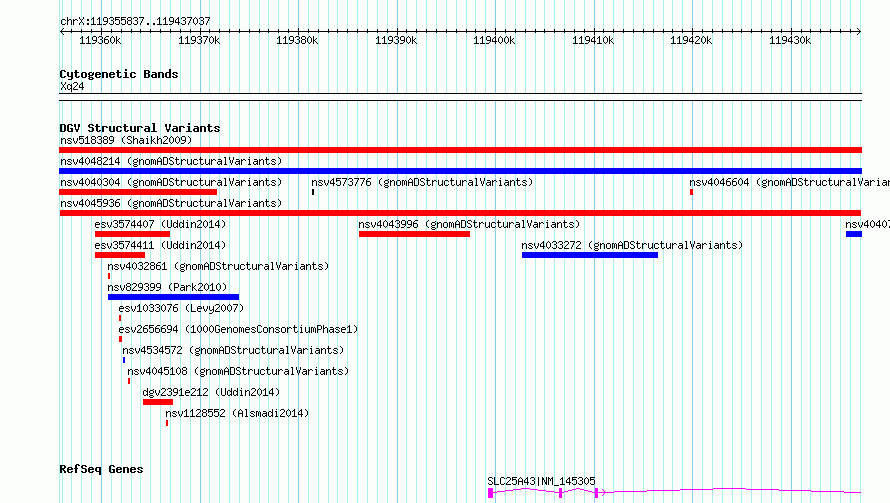890x503 pixels.
Task: Click the DGV Structural Variants track heading
Action: (140, 128)
